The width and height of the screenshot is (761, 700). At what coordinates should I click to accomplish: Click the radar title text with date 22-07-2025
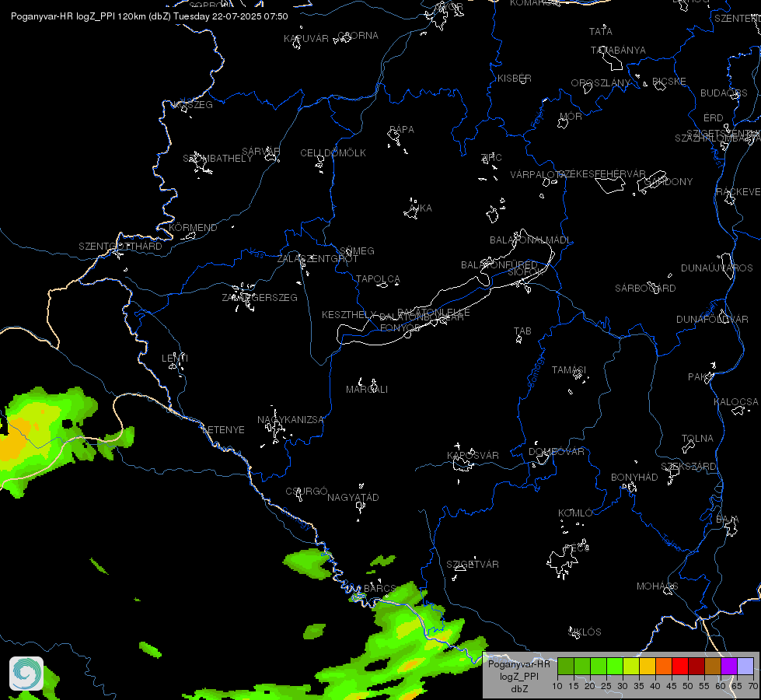pos(149,16)
